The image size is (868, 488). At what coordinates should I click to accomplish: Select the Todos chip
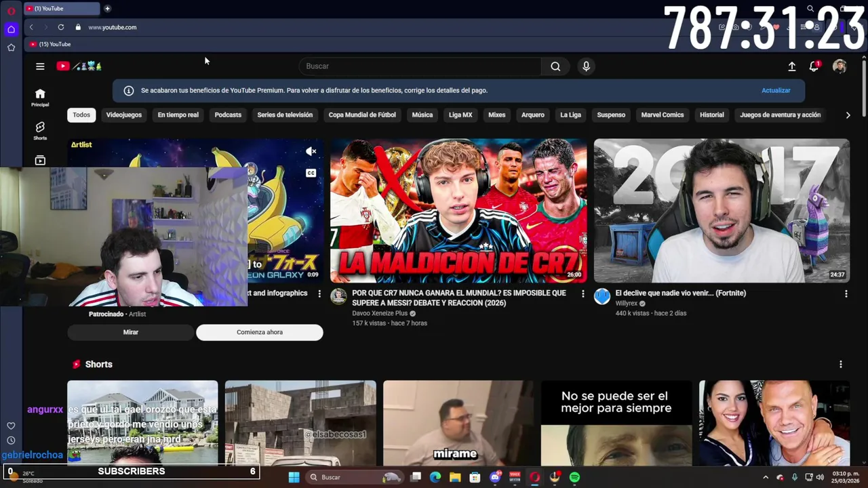81,115
